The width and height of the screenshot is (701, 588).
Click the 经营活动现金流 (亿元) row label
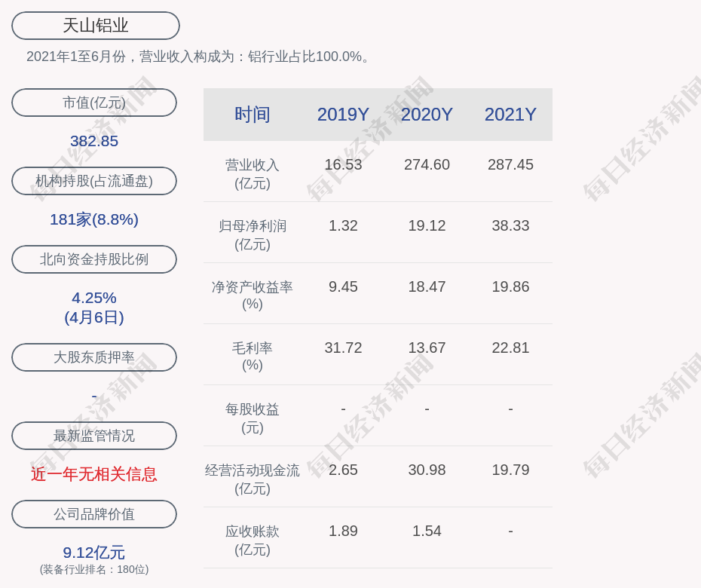pos(253,479)
